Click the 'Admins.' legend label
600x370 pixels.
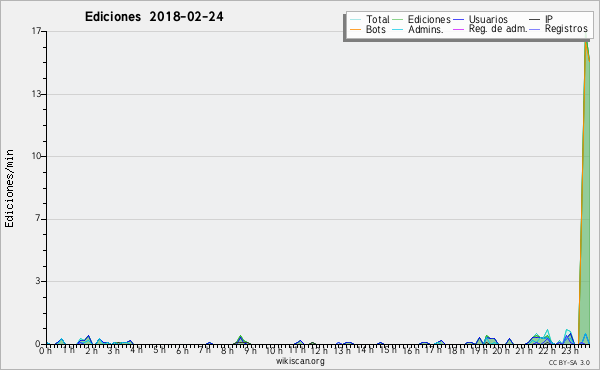pyautogui.click(x=426, y=29)
